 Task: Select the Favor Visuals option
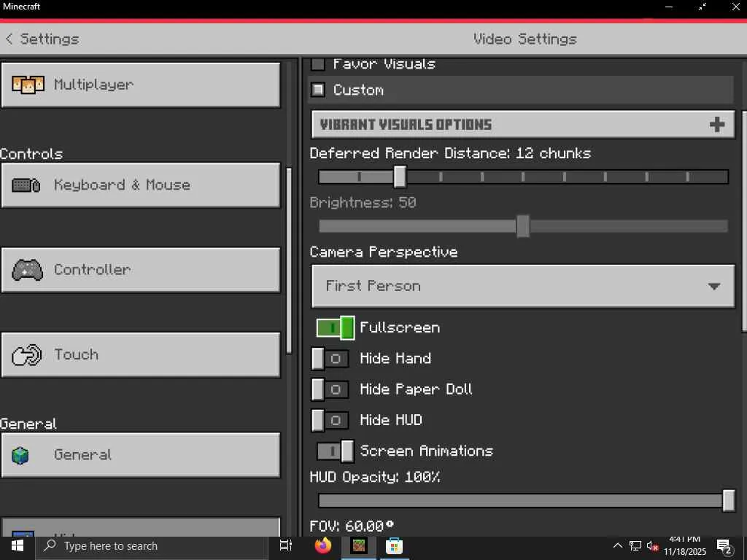pyautogui.click(x=318, y=64)
